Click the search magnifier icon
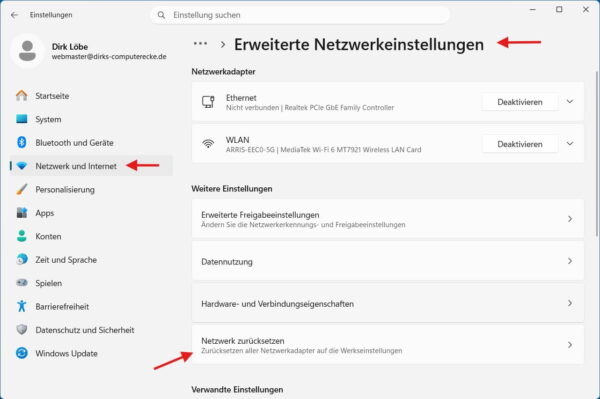Viewport: 600px width, 399px height. pyautogui.click(x=161, y=15)
